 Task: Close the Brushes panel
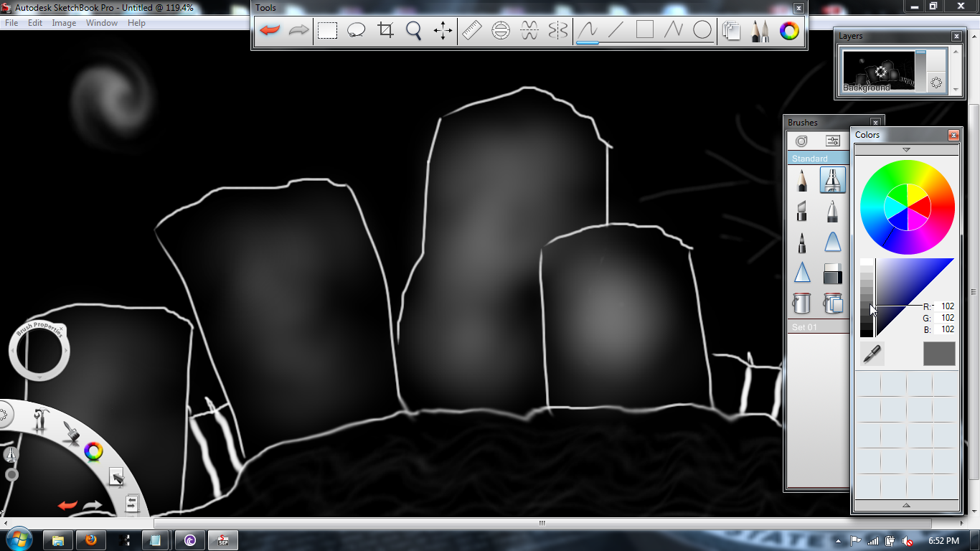[875, 123]
